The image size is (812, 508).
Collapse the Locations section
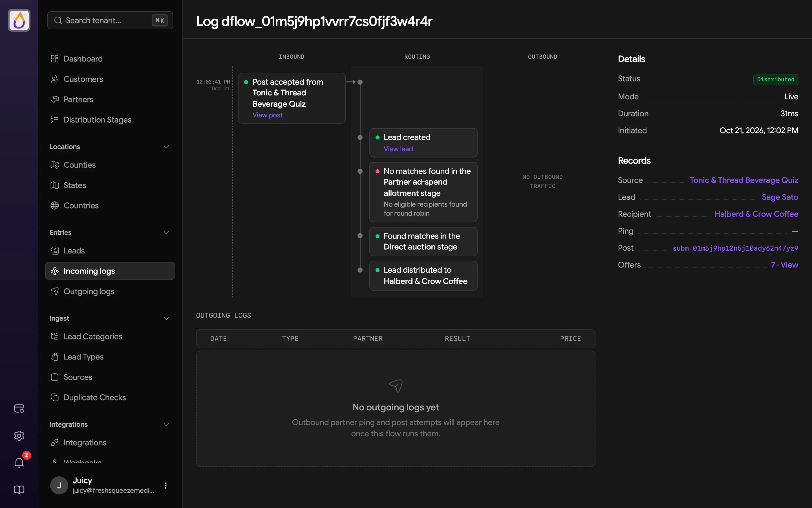166,147
